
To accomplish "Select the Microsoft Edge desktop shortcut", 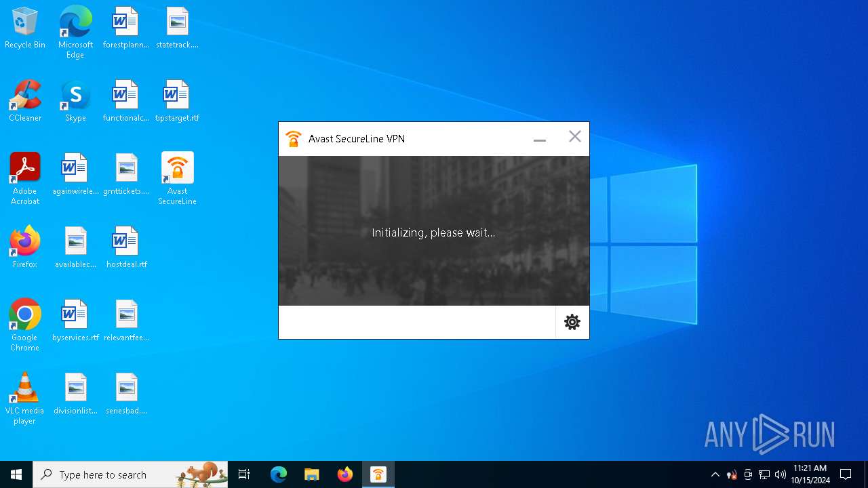I will [x=75, y=32].
